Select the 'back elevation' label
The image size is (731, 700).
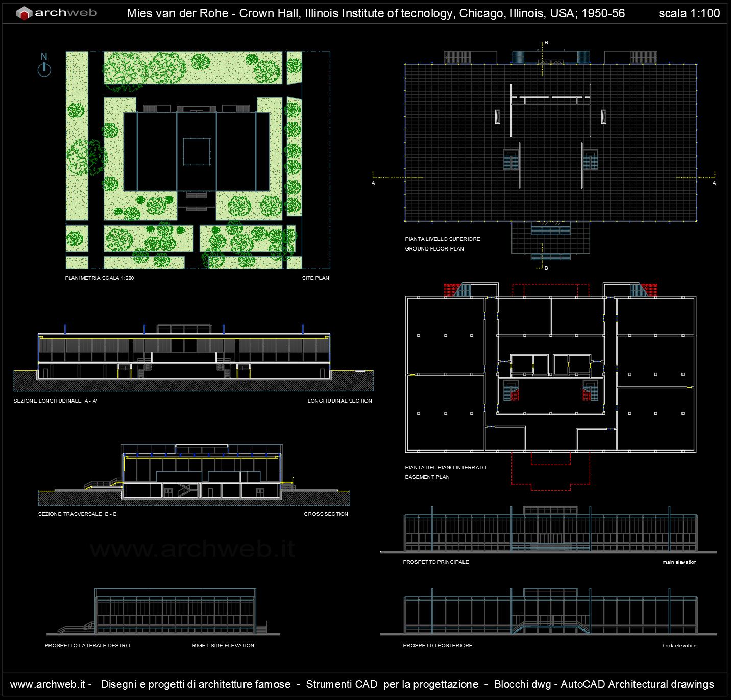(679, 646)
